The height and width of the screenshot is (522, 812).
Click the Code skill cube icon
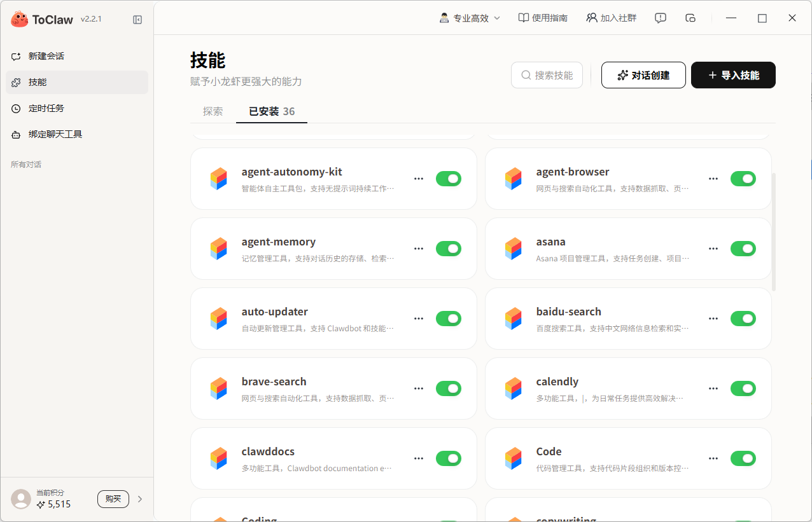514,458
